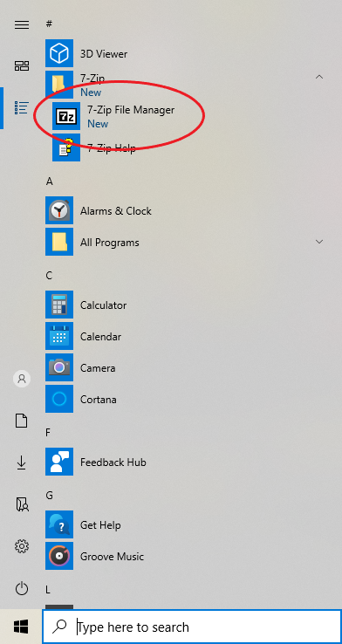Collapse the 7-Zip folder chevron
Viewport: 342px width, 644px height.
point(319,77)
